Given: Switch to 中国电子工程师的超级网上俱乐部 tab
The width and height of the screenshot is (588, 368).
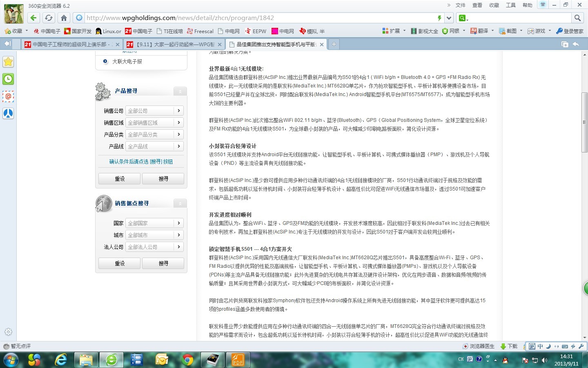Looking at the screenshot, I should (71, 44).
